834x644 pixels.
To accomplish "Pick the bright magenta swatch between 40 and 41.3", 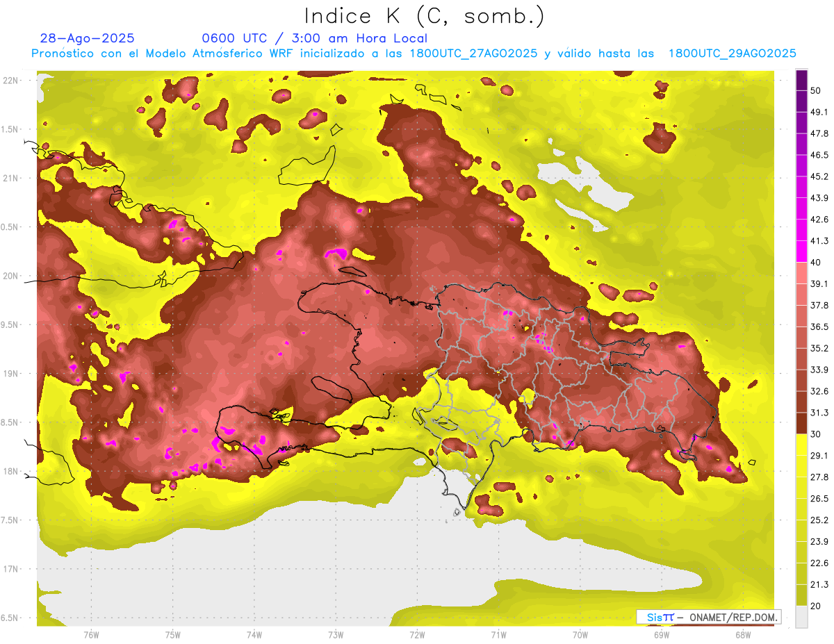I will click(801, 251).
